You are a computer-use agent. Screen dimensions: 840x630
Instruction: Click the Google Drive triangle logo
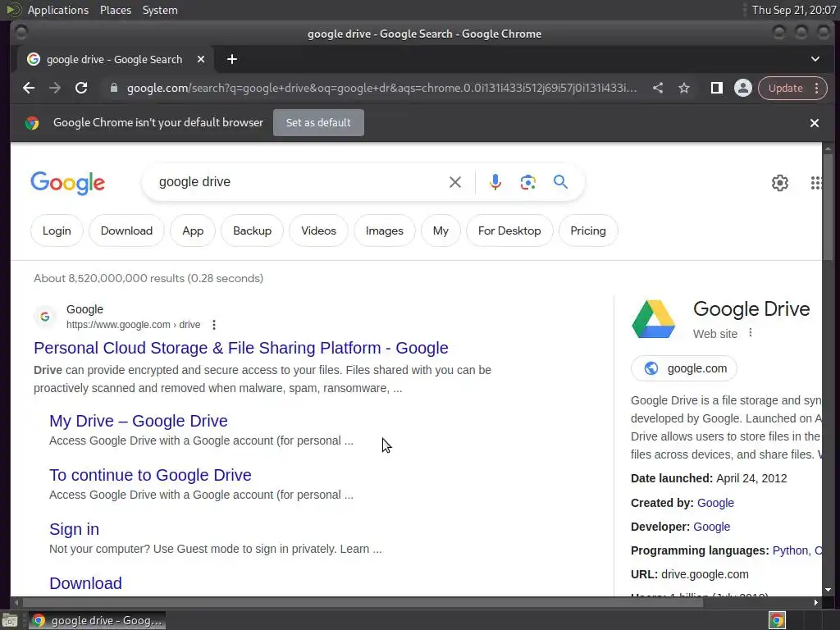pos(653,319)
